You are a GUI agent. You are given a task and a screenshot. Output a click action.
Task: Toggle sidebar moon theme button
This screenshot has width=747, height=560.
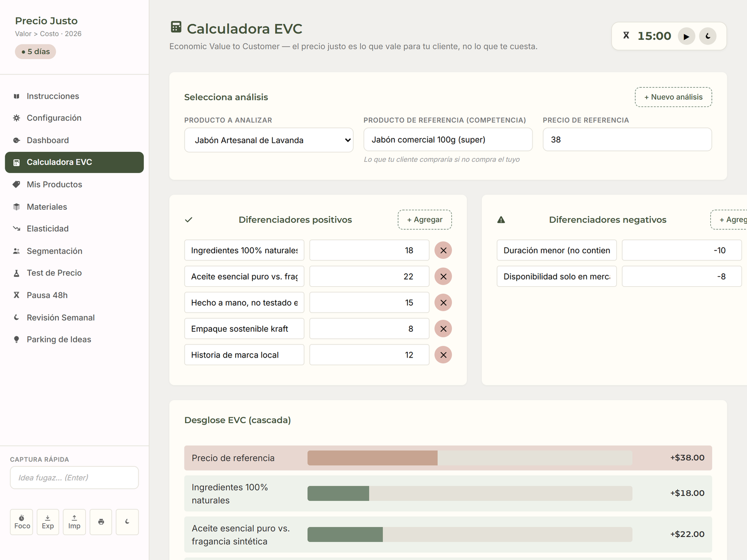pos(127,522)
